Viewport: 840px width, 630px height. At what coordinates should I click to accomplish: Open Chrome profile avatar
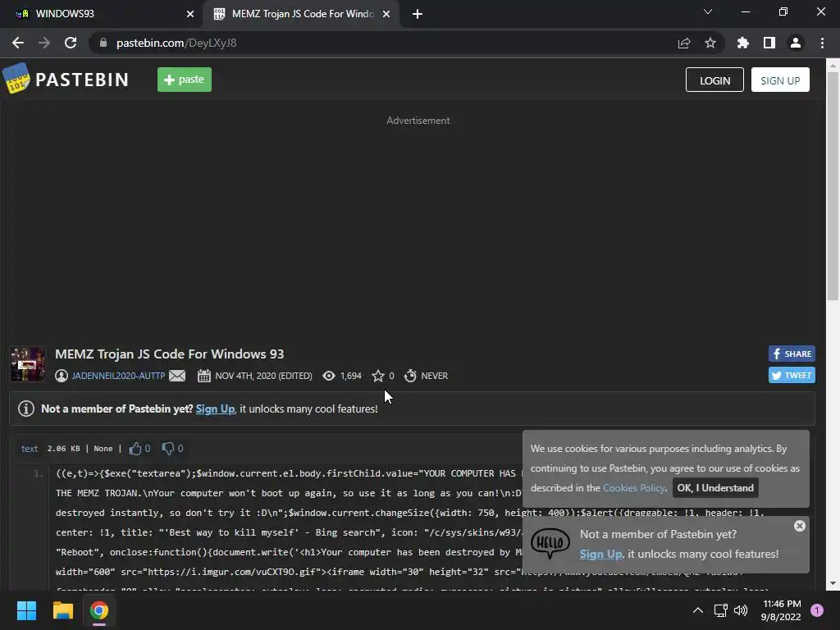click(x=796, y=43)
